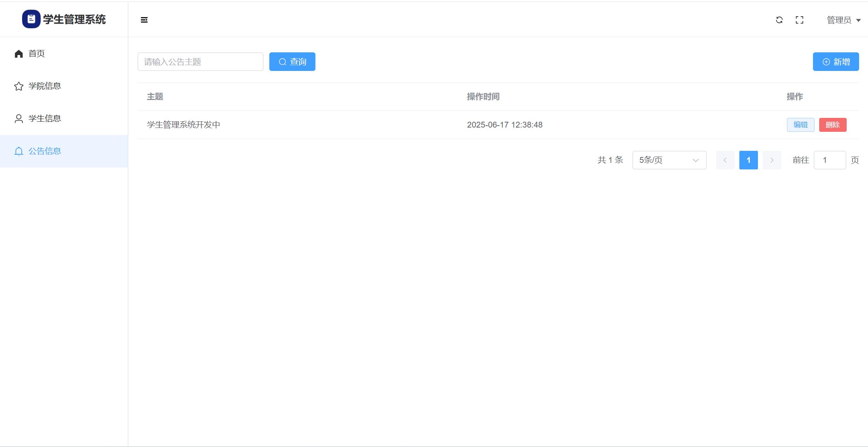
Task: Open the 管理员 user dropdown
Action: [839, 20]
